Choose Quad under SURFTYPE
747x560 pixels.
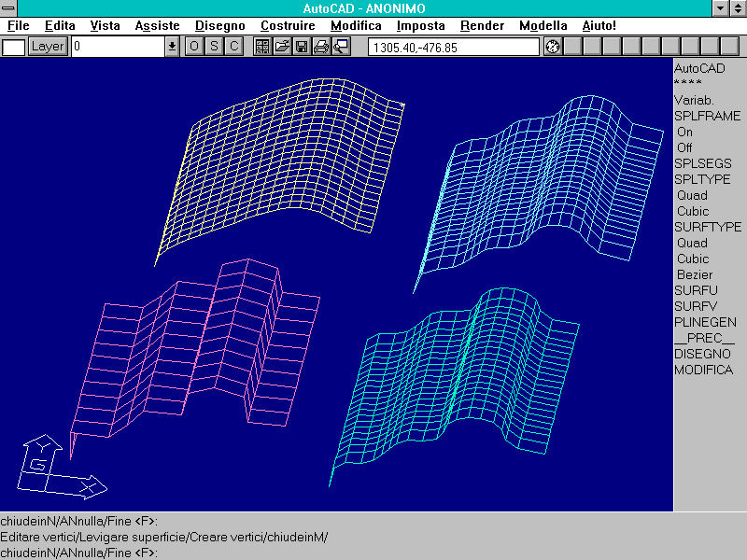coord(692,243)
